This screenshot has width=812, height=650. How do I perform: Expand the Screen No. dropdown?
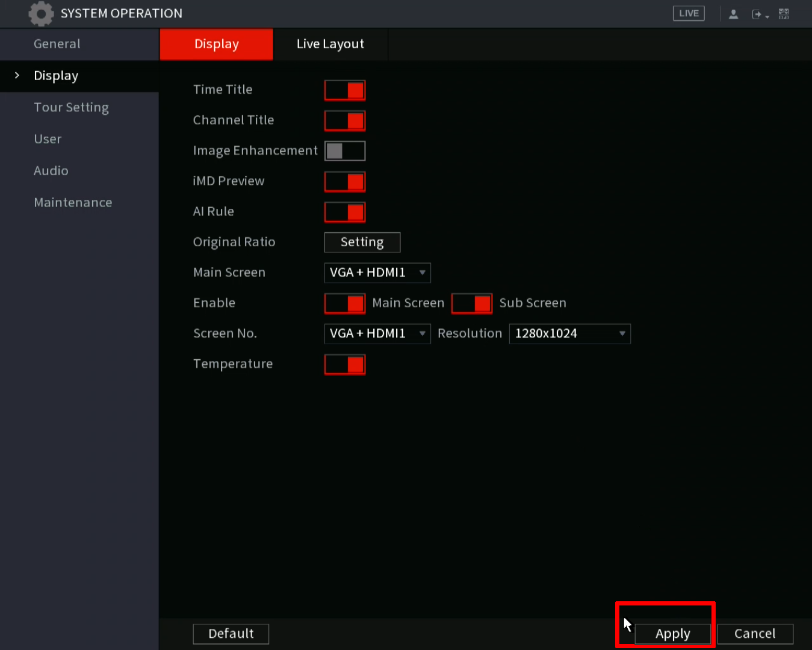(377, 333)
